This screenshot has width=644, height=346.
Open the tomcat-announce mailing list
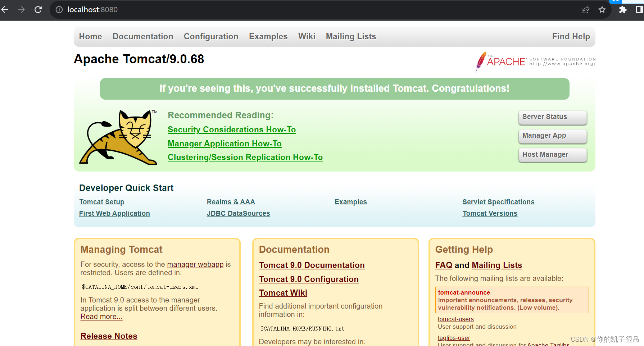tap(464, 292)
